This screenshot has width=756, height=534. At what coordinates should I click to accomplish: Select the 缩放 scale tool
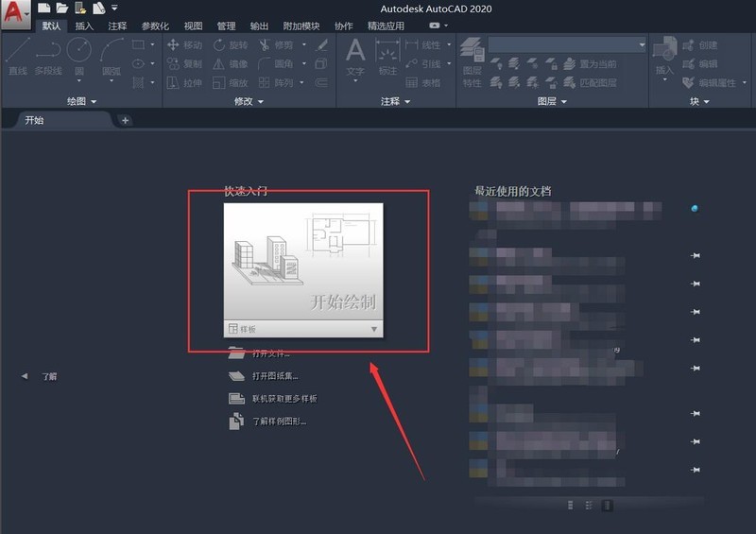point(231,83)
